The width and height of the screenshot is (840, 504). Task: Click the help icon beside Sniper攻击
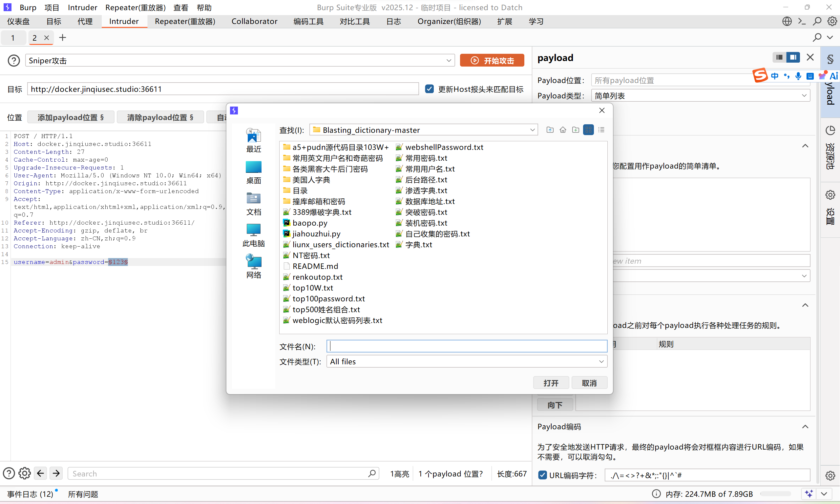13,60
